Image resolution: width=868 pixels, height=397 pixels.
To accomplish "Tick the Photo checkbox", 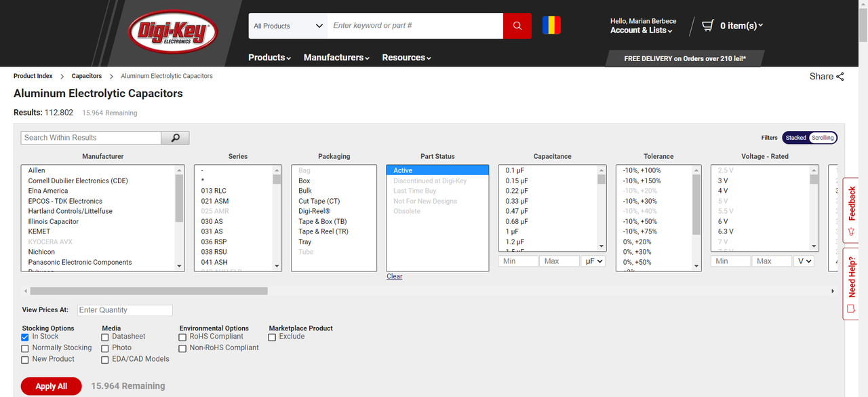I will click(105, 348).
